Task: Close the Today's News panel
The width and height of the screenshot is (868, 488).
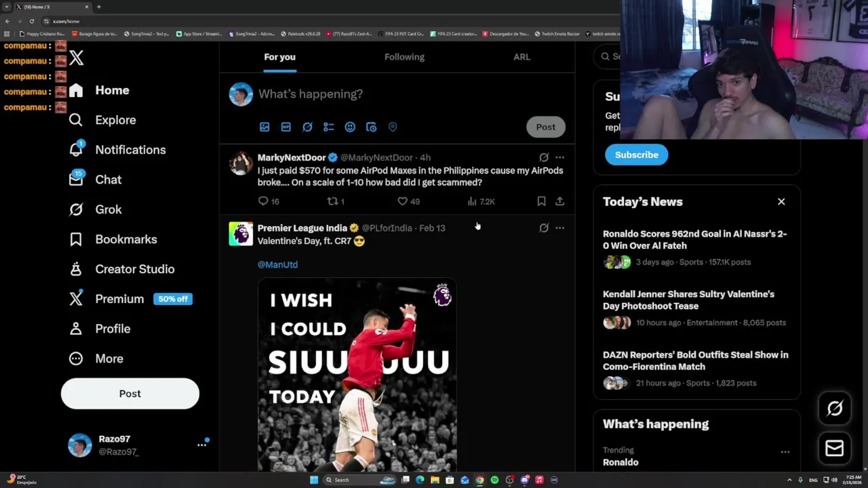Action: 781,201
